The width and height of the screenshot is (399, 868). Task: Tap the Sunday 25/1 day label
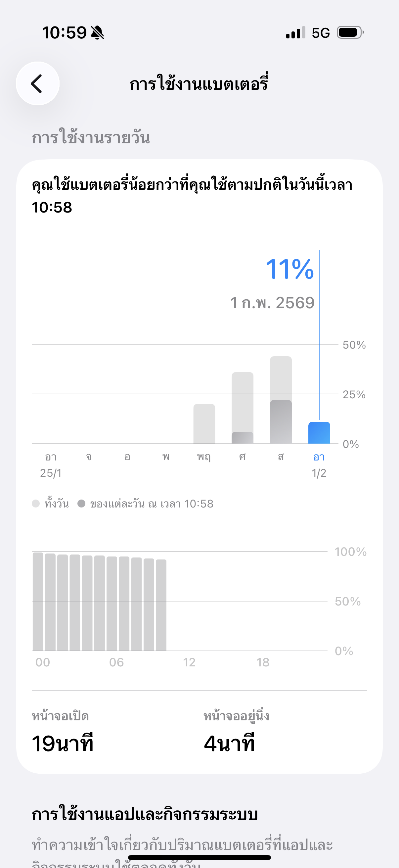(51, 465)
